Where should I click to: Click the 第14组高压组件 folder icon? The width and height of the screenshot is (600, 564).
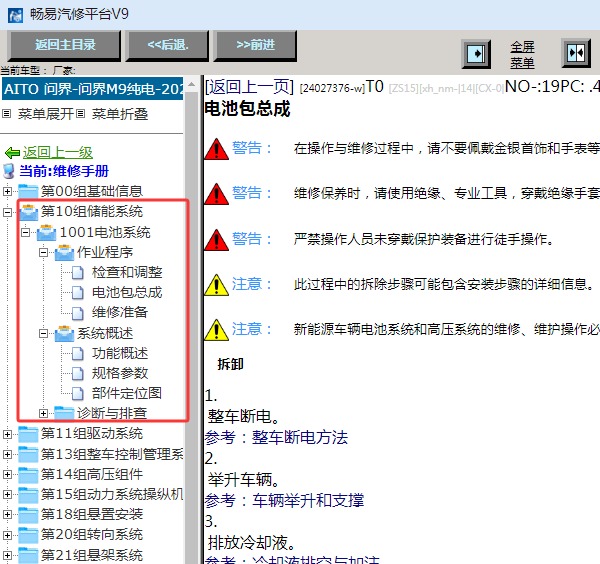(28, 474)
